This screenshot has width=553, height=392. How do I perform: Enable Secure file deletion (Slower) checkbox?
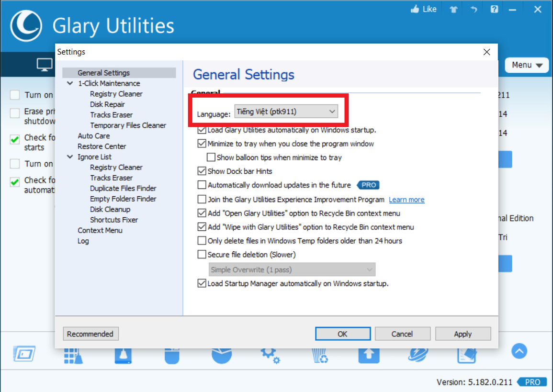pos(202,254)
